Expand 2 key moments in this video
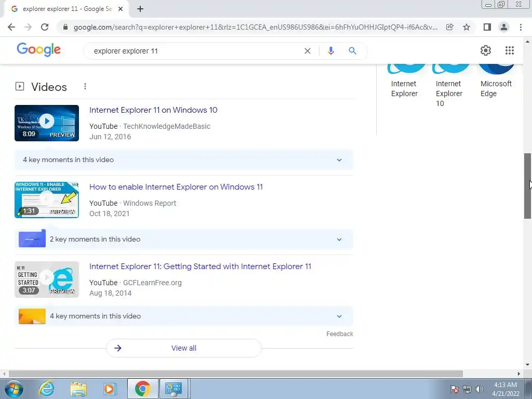 coord(184,239)
